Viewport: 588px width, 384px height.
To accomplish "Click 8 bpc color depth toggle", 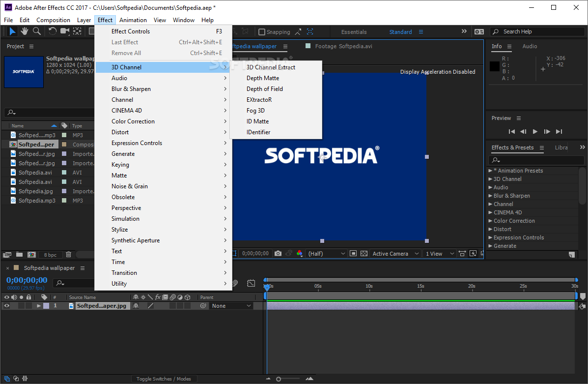I will [50, 255].
